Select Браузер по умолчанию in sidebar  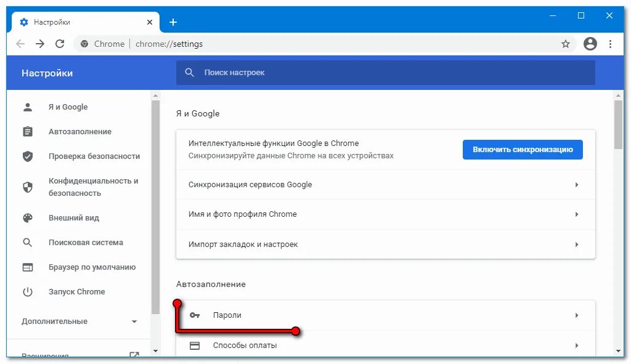coord(92,267)
